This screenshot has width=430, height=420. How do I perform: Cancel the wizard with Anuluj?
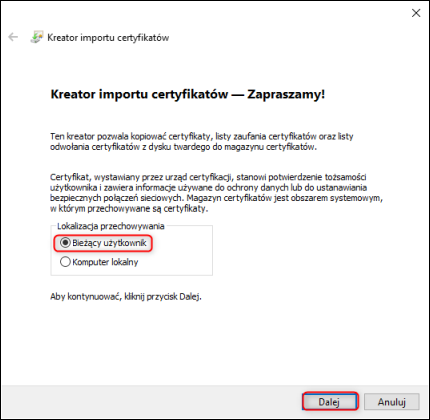(x=392, y=402)
